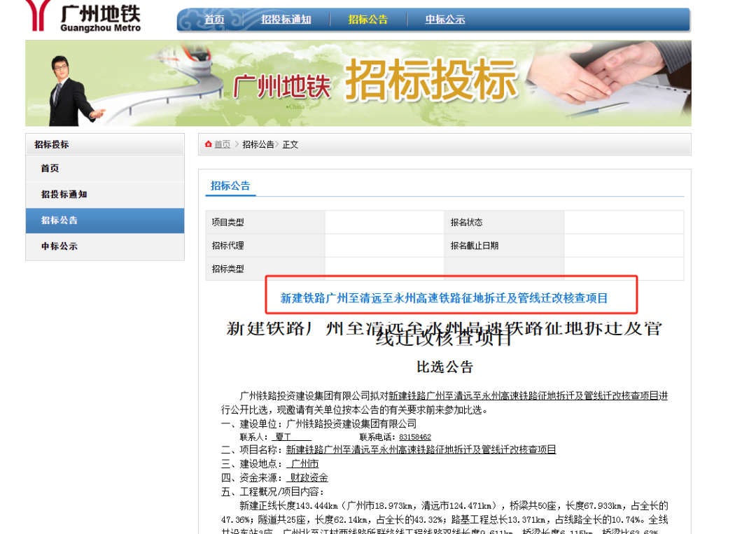This screenshot has height=534, width=756.
Task: Open 中标公示 in top navigation bar
Action: 445,20
